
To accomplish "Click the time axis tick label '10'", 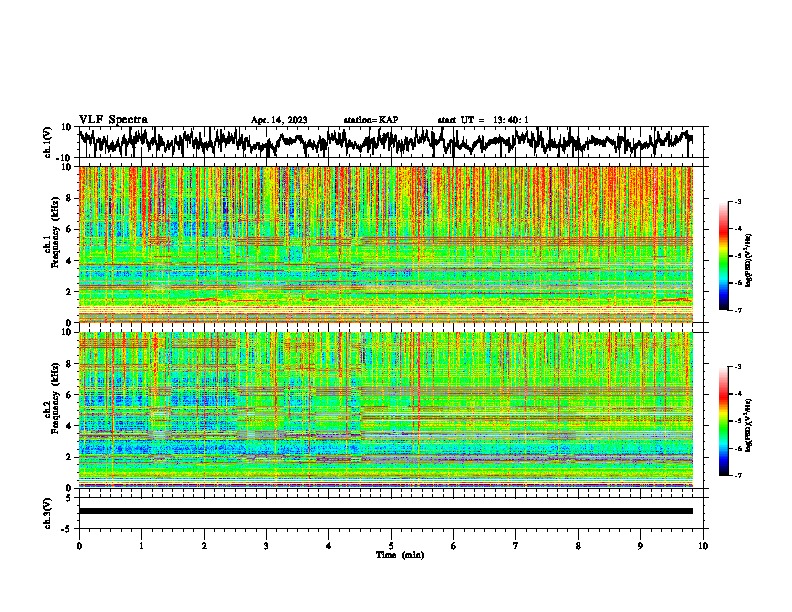I will pos(703,546).
